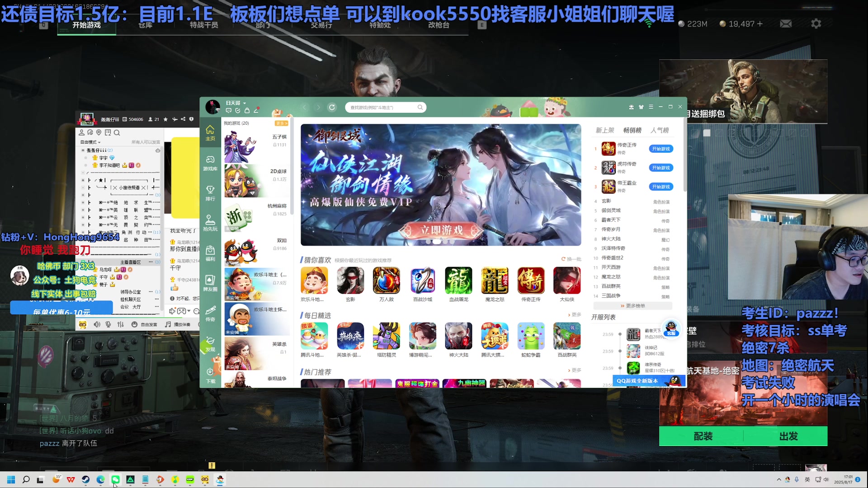Open the gear settings icon in the game
Viewport: 868px width, 488px height.
[816, 23]
